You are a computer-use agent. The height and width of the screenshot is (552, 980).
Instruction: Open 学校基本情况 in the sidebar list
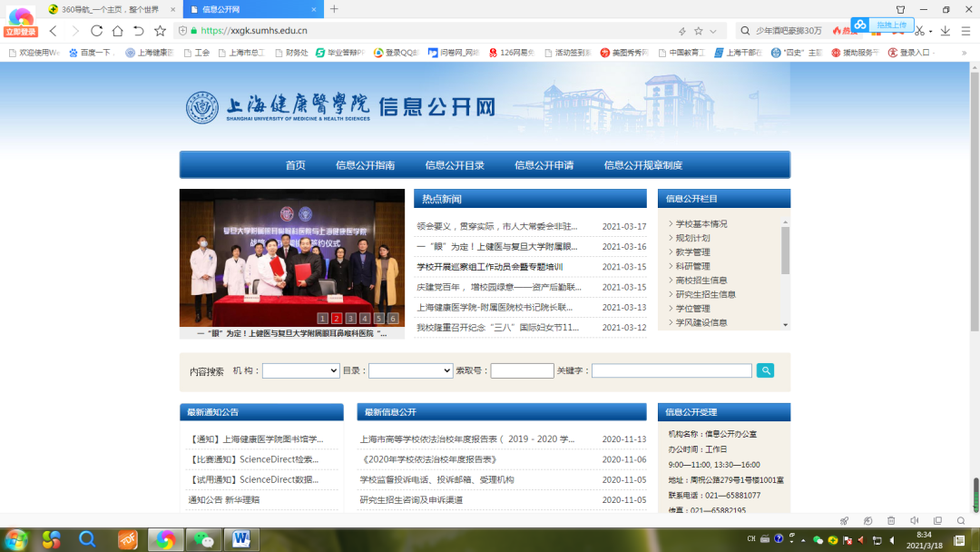[701, 224]
